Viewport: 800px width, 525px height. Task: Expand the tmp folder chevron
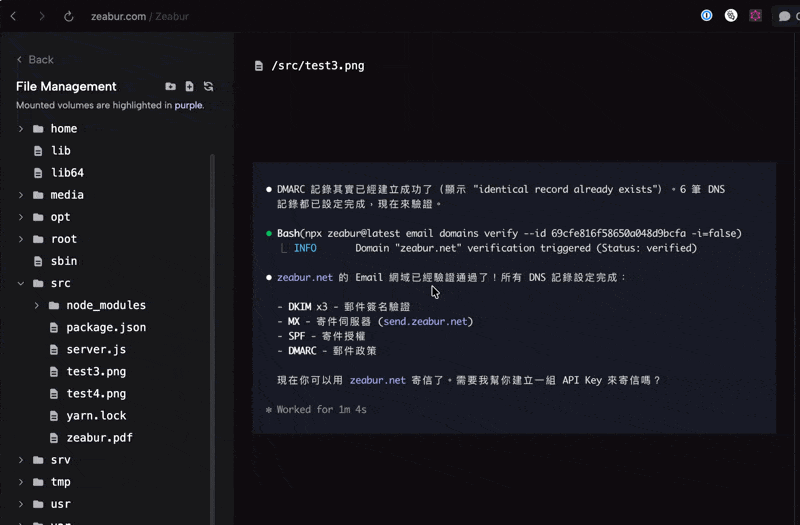coord(20,482)
